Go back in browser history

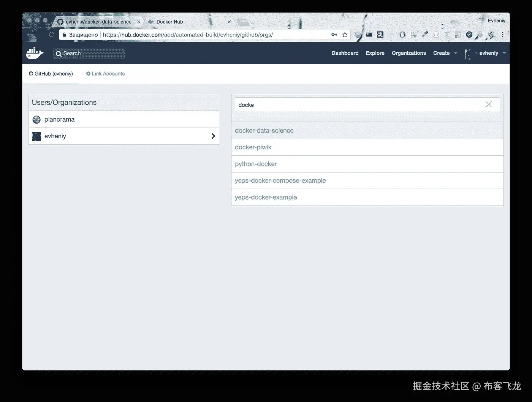point(30,35)
